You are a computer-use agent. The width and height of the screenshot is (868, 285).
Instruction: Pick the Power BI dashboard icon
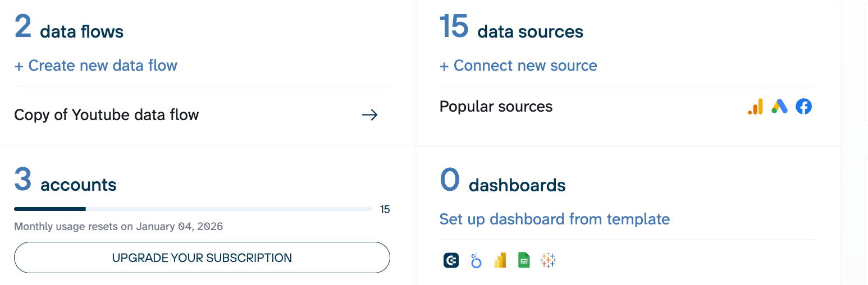pos(500,260)
